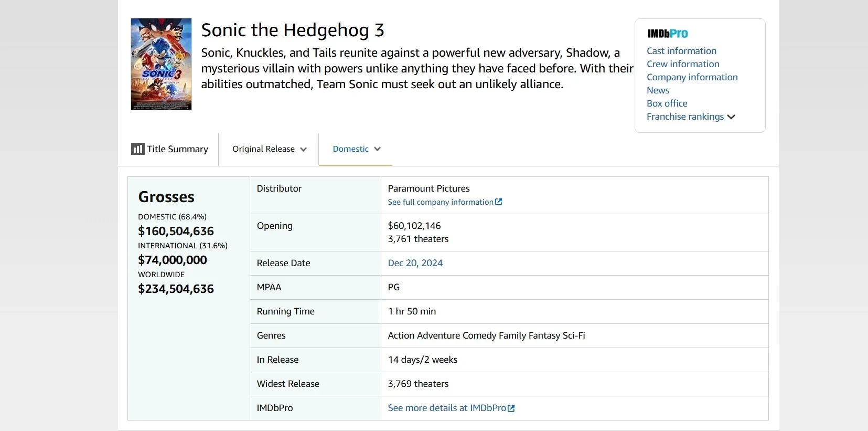Open the Sonic the Hedgehog 3 poster
This screenshot has height=431, width=868.
(161, 64)
